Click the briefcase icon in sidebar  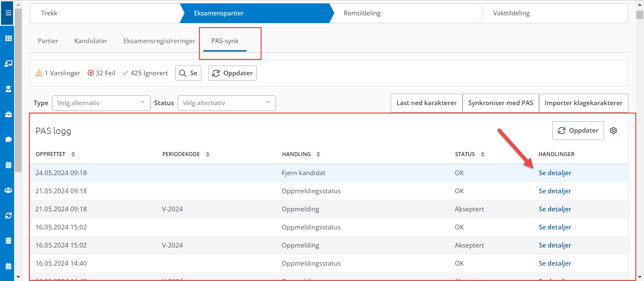(8, 115)
